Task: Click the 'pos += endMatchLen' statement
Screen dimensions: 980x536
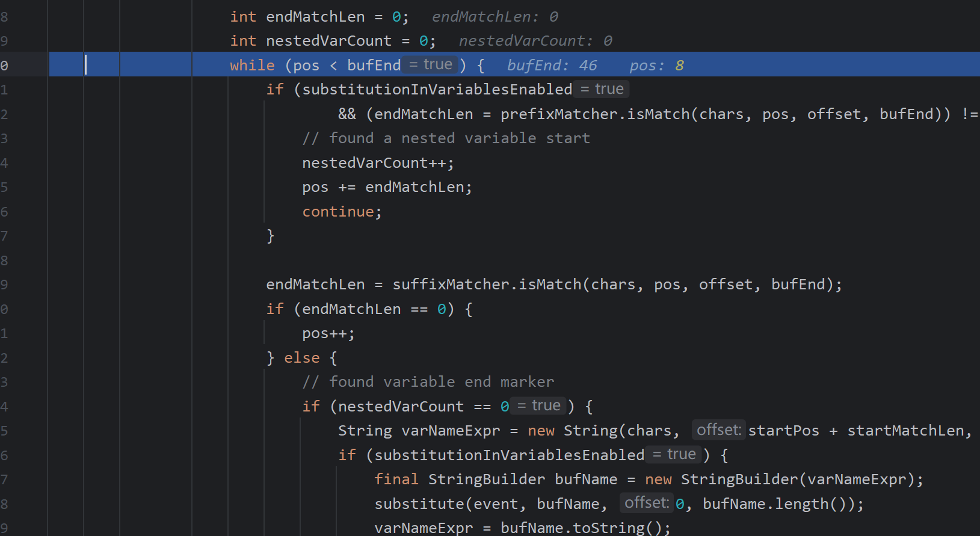Action: click(x=386, y=187)
